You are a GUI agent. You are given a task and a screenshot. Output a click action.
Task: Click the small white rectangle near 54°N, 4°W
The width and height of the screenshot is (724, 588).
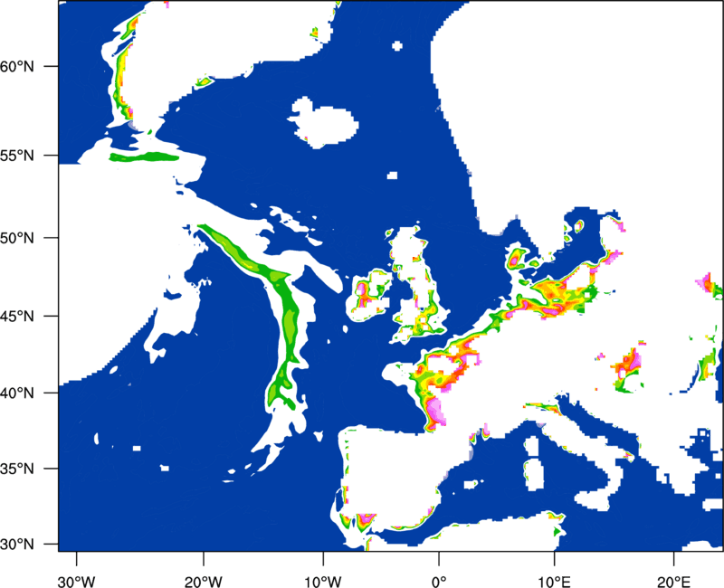pos(392,175)
